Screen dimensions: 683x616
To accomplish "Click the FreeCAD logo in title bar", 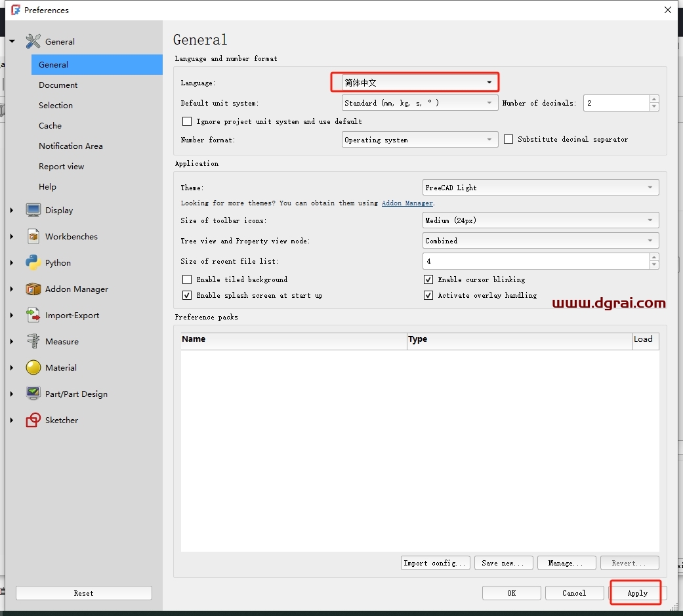I will [16, 10].
